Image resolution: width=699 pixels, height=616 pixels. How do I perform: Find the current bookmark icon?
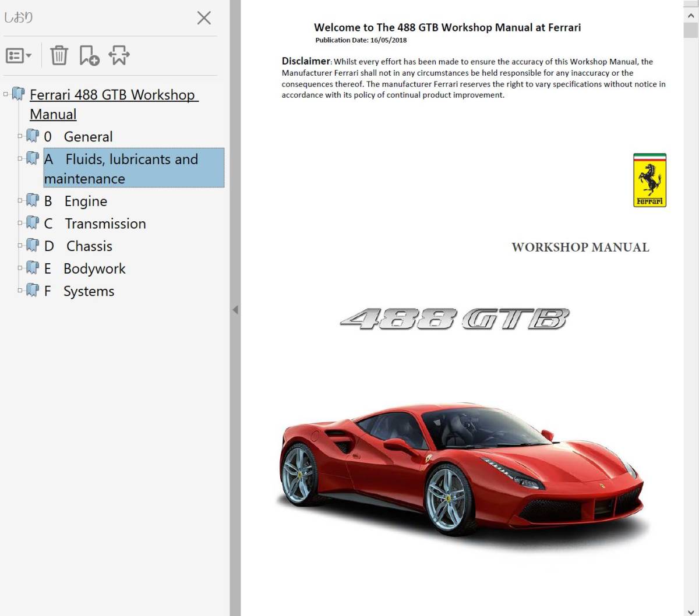click(x=119, y=55)
